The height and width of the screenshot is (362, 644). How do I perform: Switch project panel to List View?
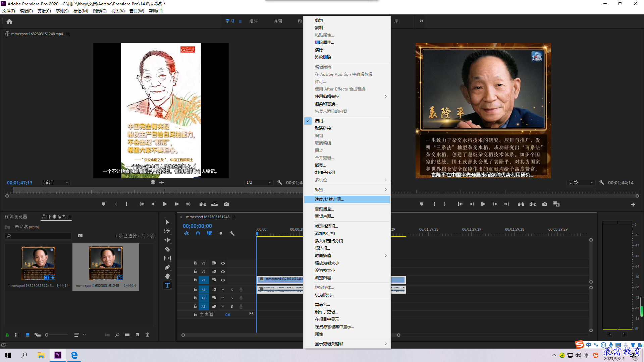point(17,335)
